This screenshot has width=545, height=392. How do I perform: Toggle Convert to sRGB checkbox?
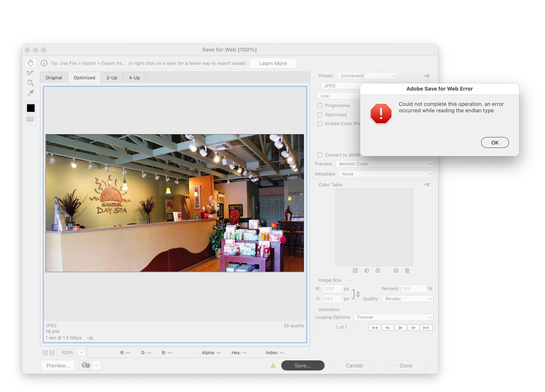point(320,155)
